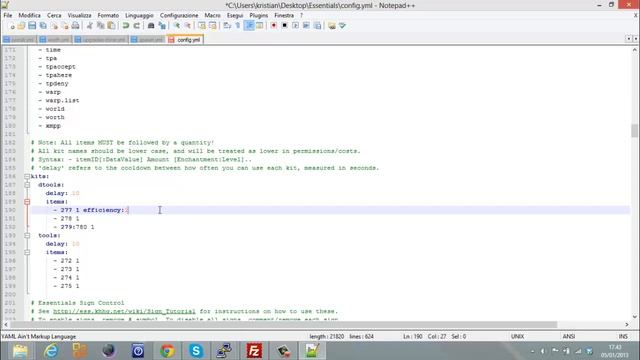Click the vertical scrollbar down arrow
The height and width of the screenshot is (360, 640).
[x=634, y=317]
